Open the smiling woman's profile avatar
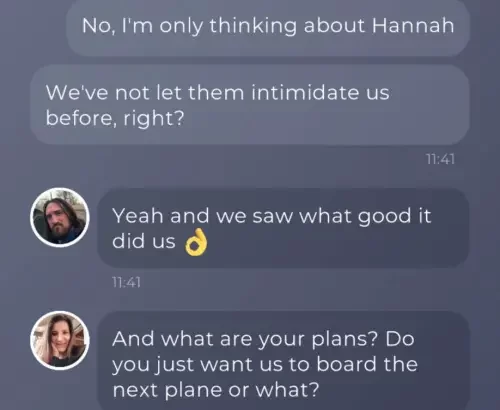The image size is (500, 410). (x=60, y=340)
